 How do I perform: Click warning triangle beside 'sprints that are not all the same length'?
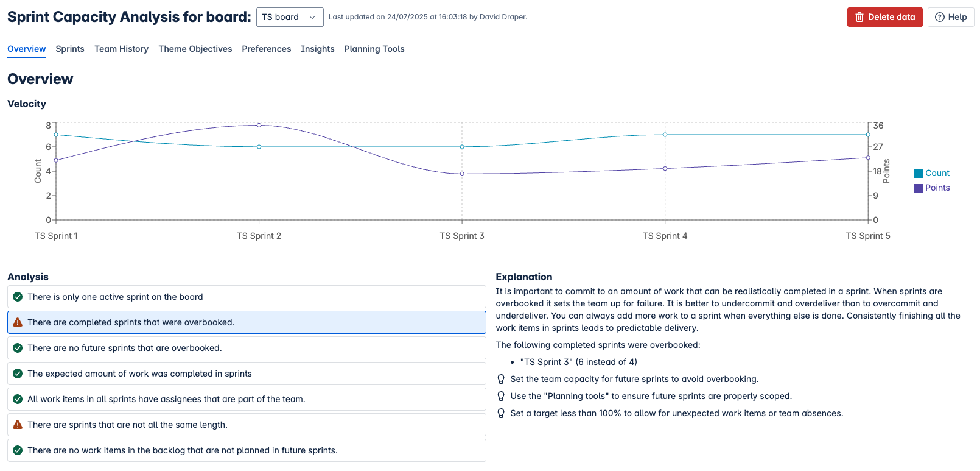coord(18,425)
